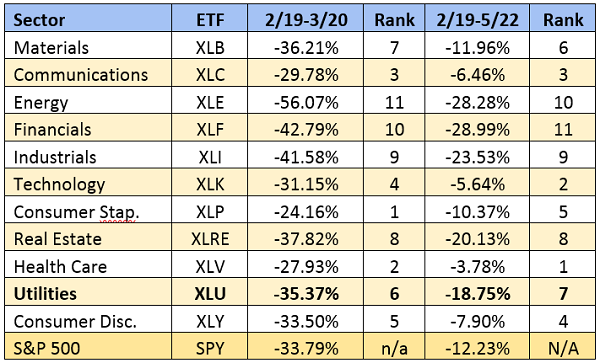Click Health Care's -3.78% value

click(x=477, y=265)
